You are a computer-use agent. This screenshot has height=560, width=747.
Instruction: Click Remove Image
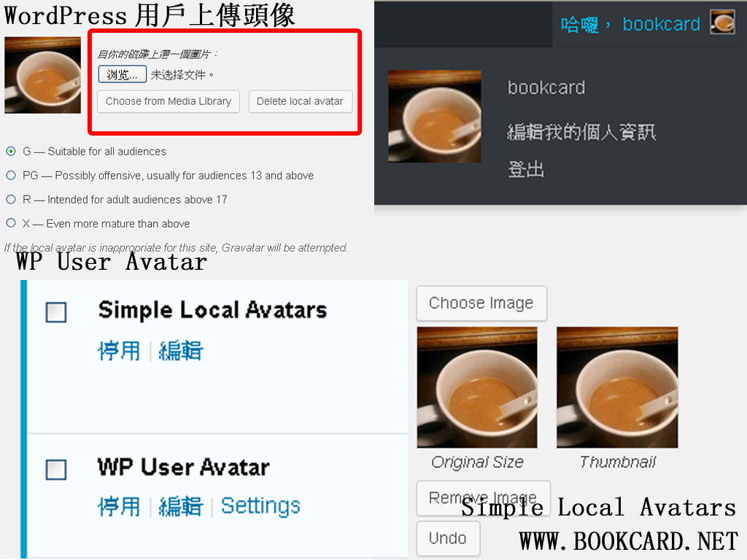(481, 498)
